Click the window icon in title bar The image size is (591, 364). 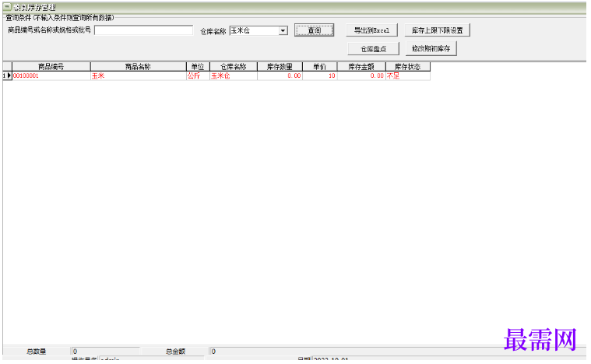[7, 7]
